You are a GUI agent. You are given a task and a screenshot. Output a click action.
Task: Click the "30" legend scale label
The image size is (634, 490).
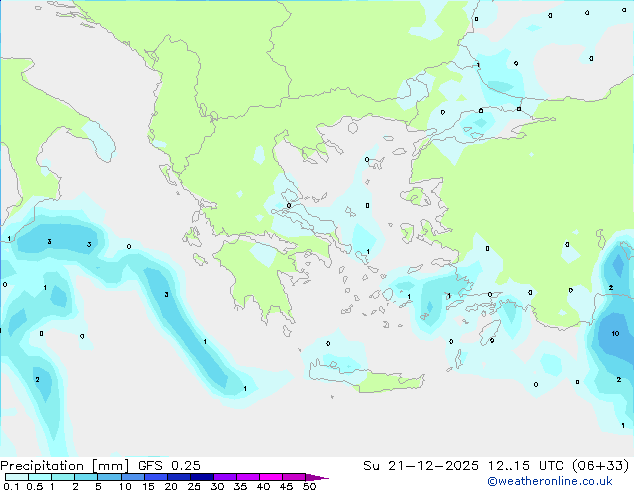217,486
